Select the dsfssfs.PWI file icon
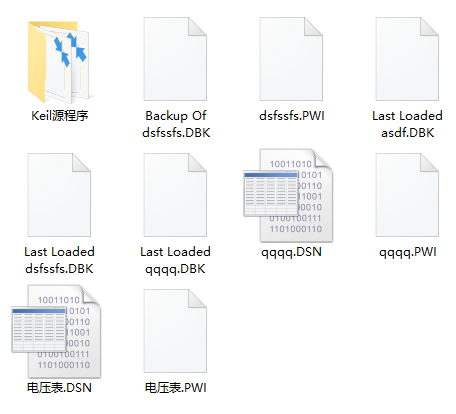Screen dimensions: 456x414 pyautogui.click(x=291, y=59)
